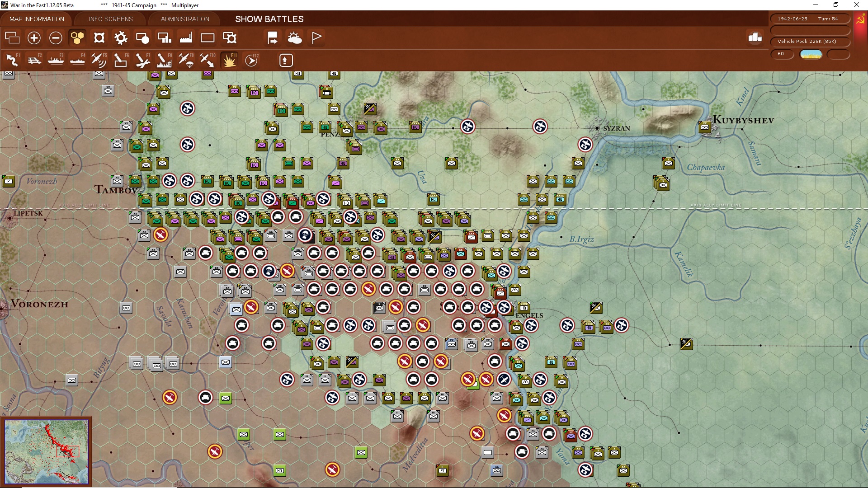Click the Chapaevka river label
Image resolution: width=868 pixels, height=488 pixels.
pos(706,167)
